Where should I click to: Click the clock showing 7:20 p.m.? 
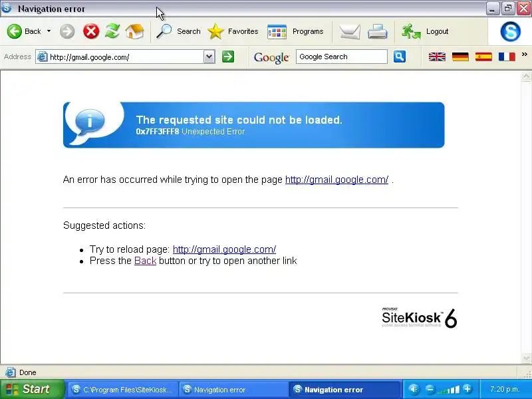coord(505,389)
